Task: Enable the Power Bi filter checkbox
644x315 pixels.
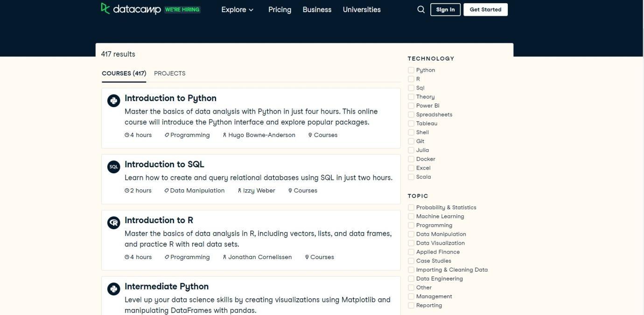Action: click(411, 106)
